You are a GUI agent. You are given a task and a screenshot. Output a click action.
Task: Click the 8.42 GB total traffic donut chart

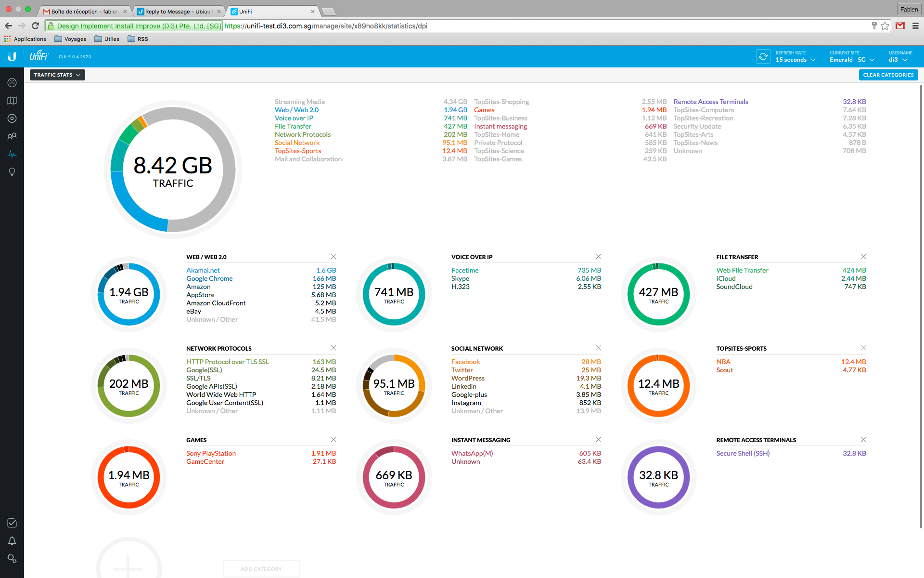pyautogui.click(x=173, y=170)
